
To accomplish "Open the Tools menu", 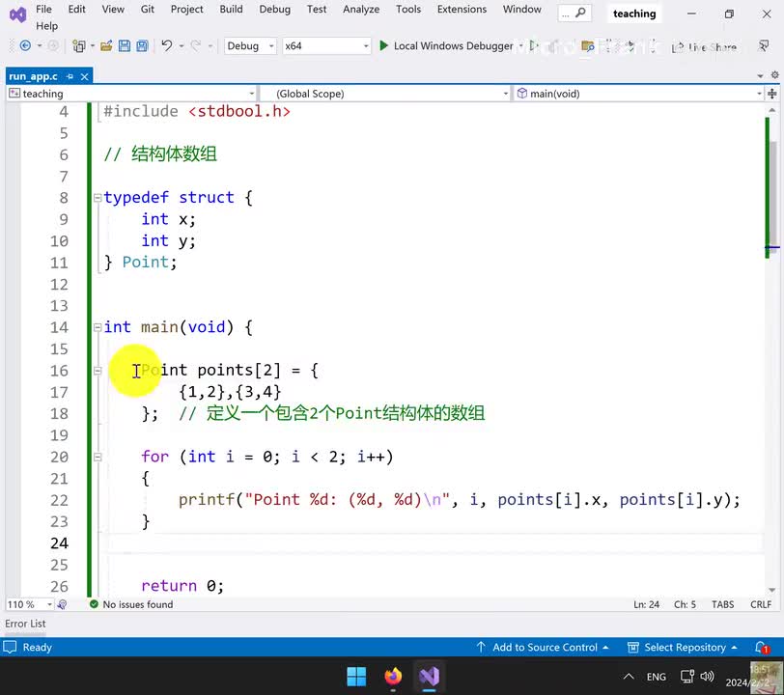I will pos(408,9).
